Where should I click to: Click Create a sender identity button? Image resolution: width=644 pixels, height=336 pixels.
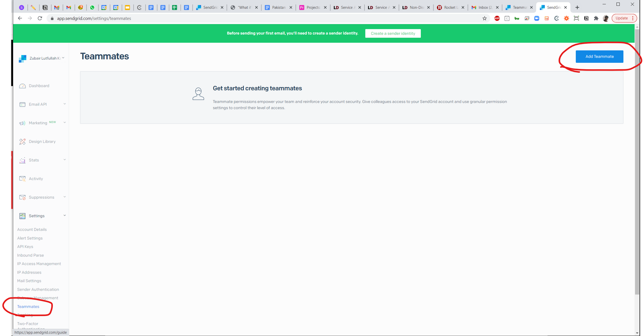[393, 33]
